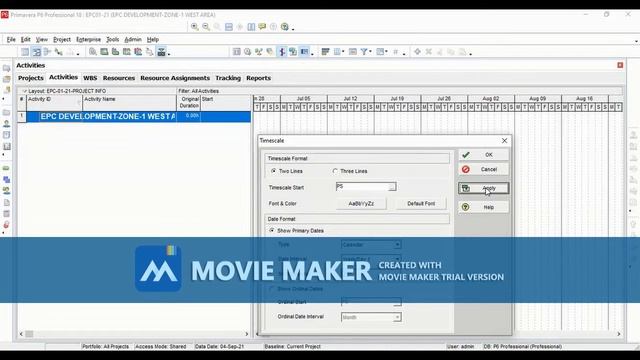Click the Group and Sort bars icon

(x=325, y=52)
